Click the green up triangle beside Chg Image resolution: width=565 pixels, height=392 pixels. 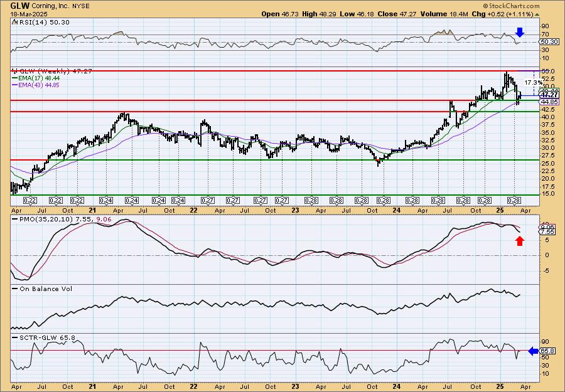(x=537, y=14)
